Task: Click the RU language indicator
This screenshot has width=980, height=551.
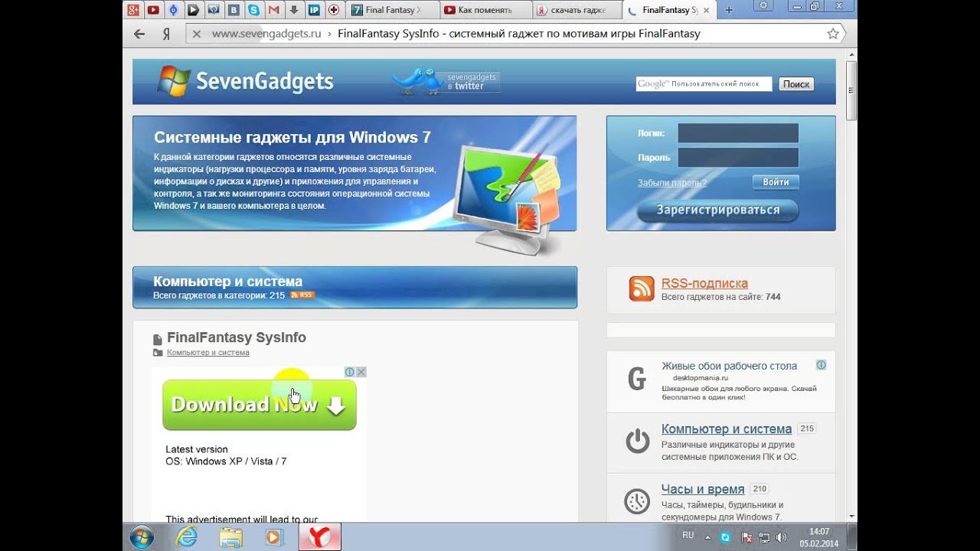Action: pos(688,535)
